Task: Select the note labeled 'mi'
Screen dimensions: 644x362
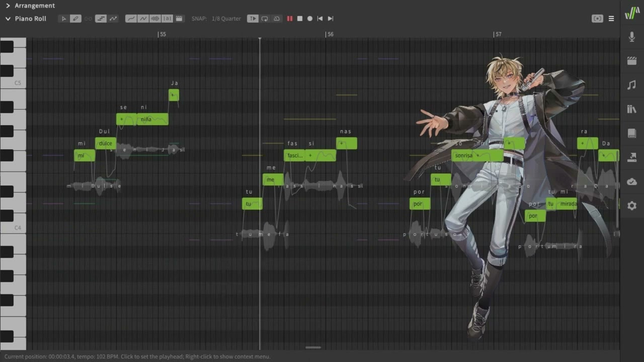Action: point(85,155)
